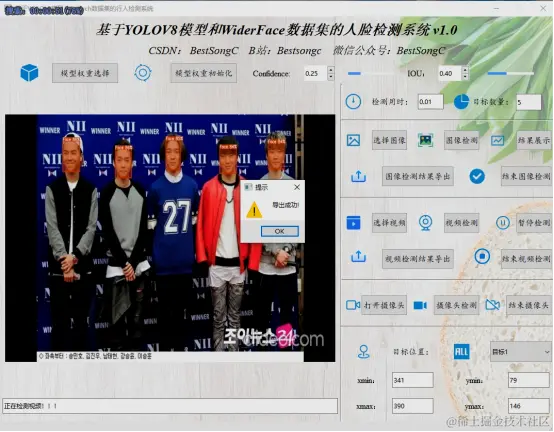Click the pie chart target count icon
Image resolution: width=554 pixels, height=432 pixels.
pos(461,102)
